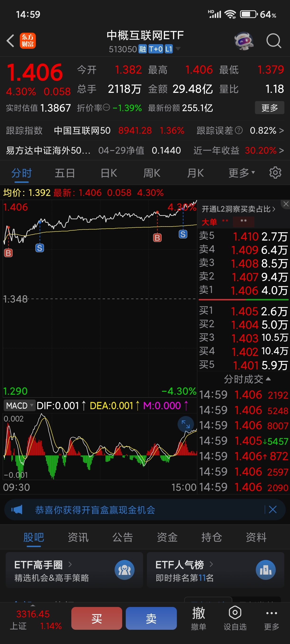This screenshot has height=644, width=290.
Task: Expand the 上证 index bar arrow
Action: [33, 606]
